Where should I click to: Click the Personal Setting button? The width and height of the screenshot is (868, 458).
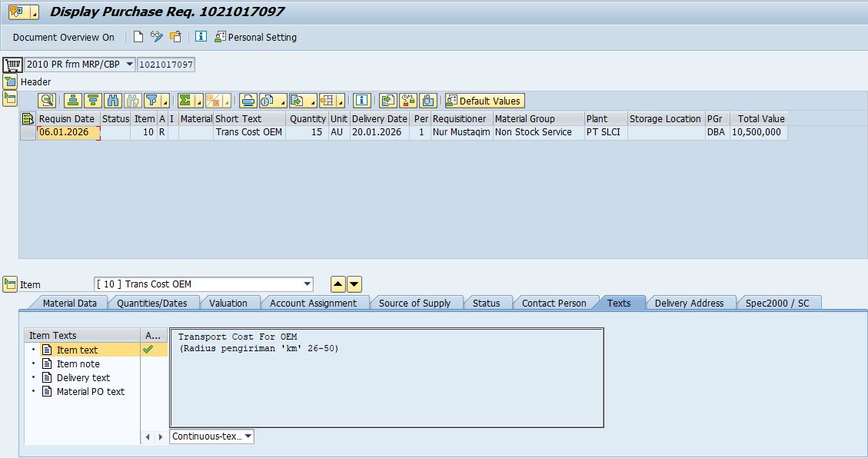click(255, 37)
